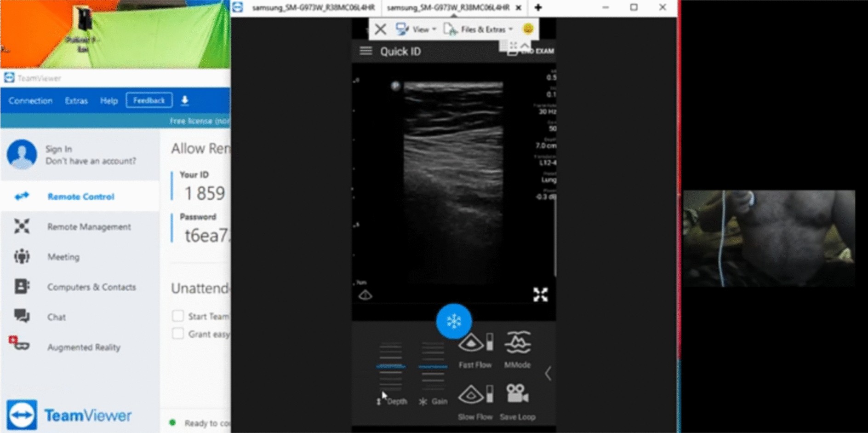Activate Fast Flow mode
Screen dimensions: 868x433
(475, 351)
